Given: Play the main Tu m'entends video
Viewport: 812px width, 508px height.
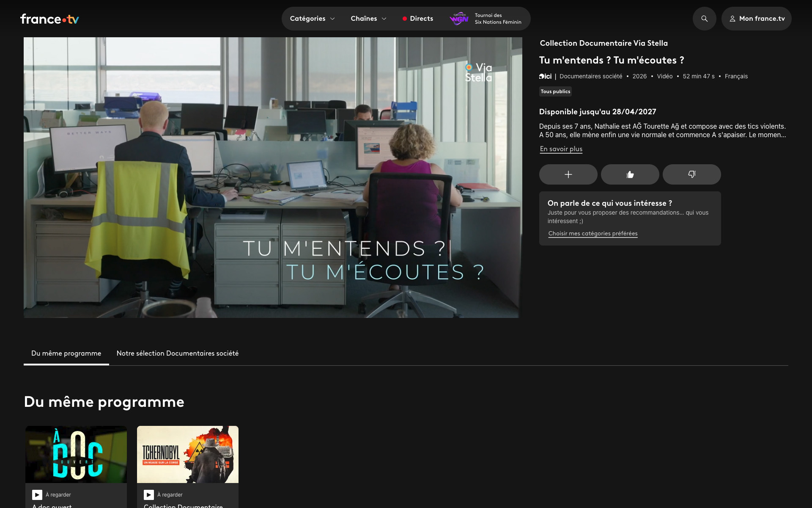Looking at the screenshot, I should click(273, 177).
